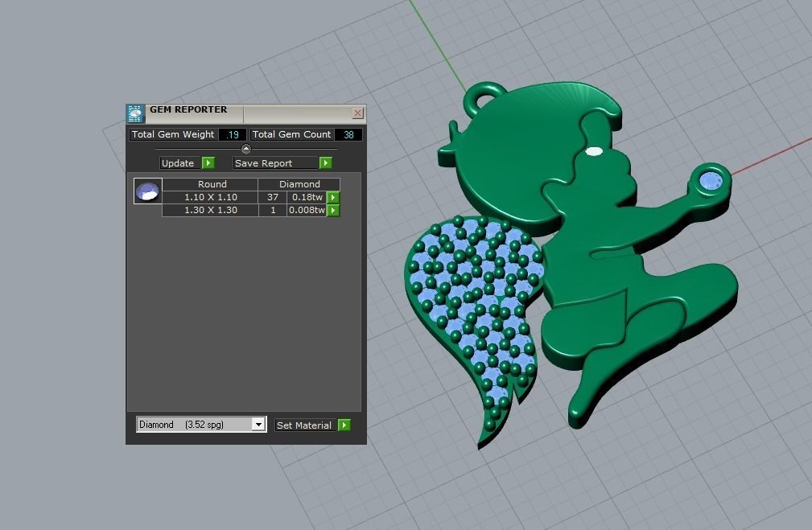Click green arrow next to Set Material

(344, 425)
